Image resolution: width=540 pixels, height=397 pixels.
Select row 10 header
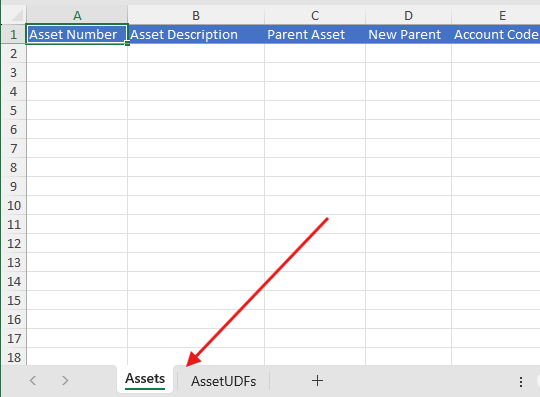(x=14, y=205)
